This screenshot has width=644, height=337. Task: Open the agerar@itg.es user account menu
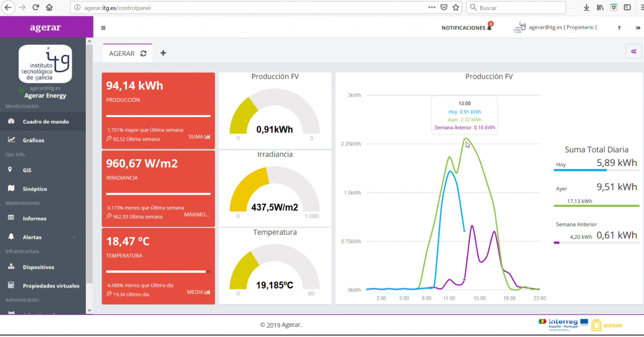[x=562, y=27]
